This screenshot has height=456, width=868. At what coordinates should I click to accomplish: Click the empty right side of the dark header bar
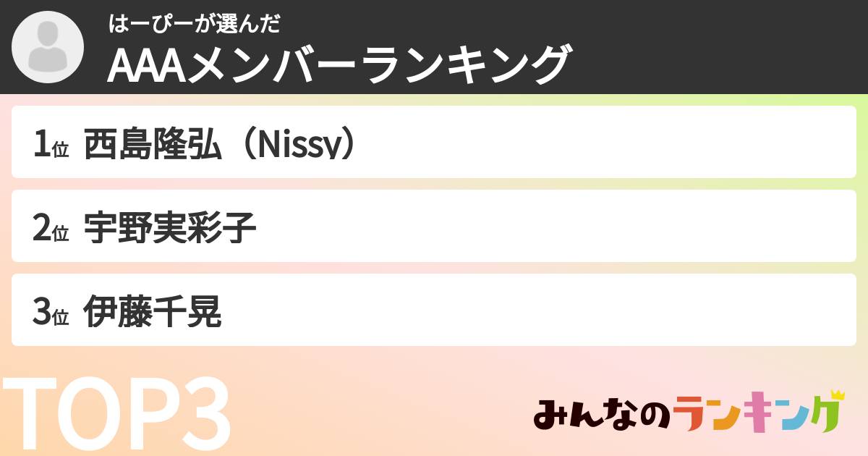pos(723,46)
